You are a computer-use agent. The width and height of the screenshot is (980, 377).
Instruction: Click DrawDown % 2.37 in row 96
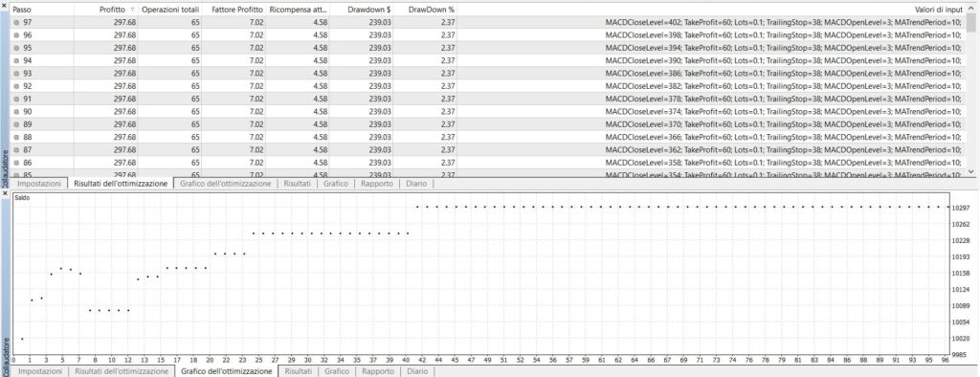coord(448,35)
